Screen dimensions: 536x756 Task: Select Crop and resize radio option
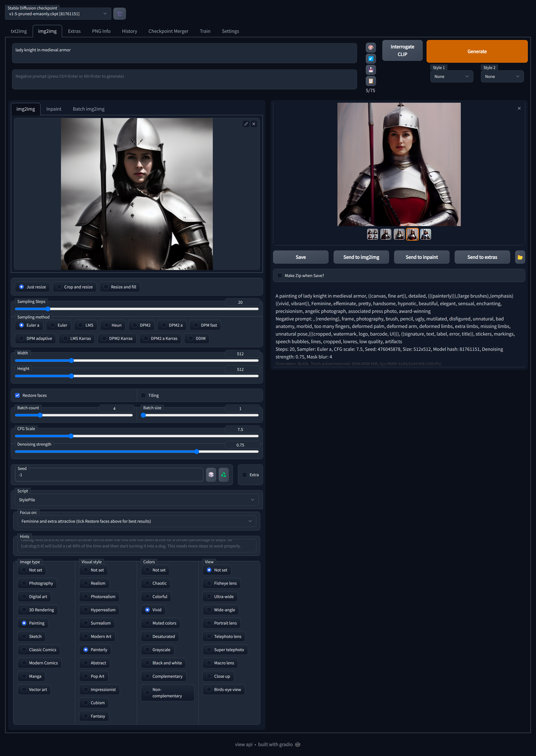click(75, 287)
